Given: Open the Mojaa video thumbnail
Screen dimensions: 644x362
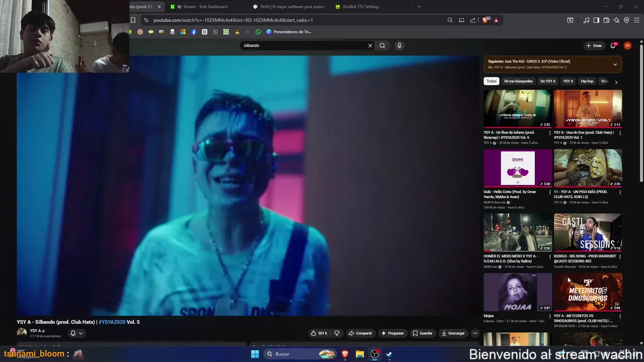Looking at the screenshot, I should pyautogui.click(x=518, y=292).
